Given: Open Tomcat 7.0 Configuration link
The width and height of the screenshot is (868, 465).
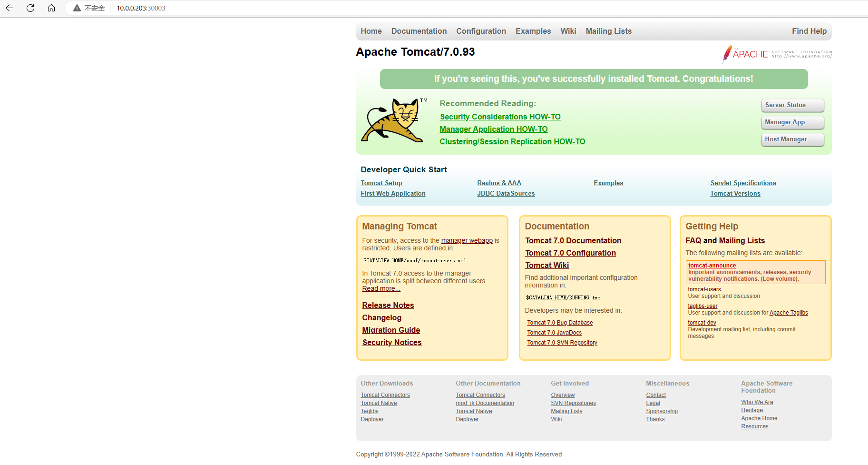Looking at the screenshot, I should pyautogui.click(x=570, y=253).
